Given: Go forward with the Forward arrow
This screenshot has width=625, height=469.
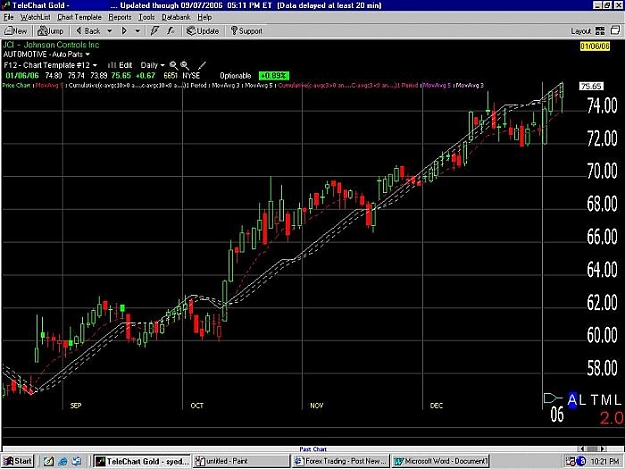Looking at the screenshot, I should pyautogui.click(x=124, y=31).
